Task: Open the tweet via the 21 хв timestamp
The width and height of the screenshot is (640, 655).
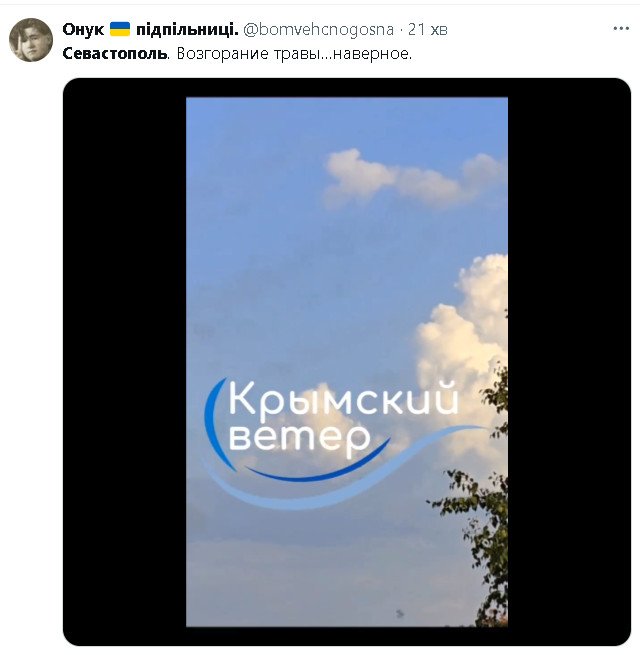Action: (427, 29)
